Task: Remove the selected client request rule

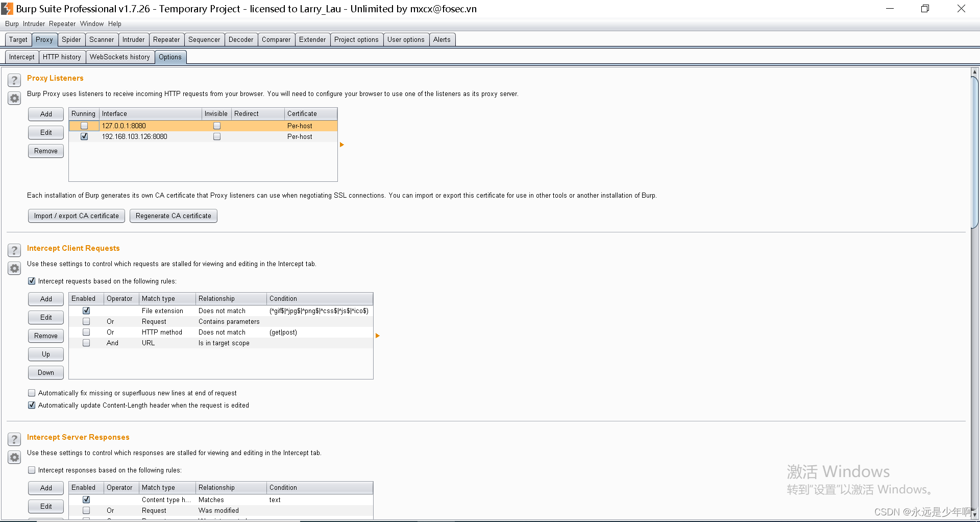Action: pos(46,336)
